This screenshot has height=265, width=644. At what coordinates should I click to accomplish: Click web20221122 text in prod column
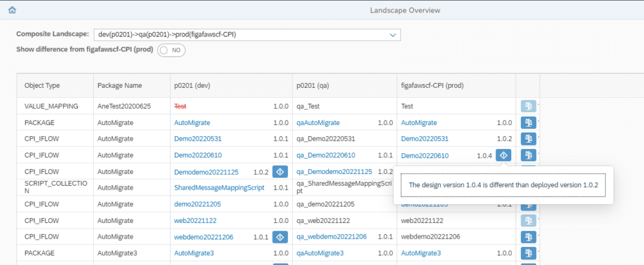tap(422, 220)
